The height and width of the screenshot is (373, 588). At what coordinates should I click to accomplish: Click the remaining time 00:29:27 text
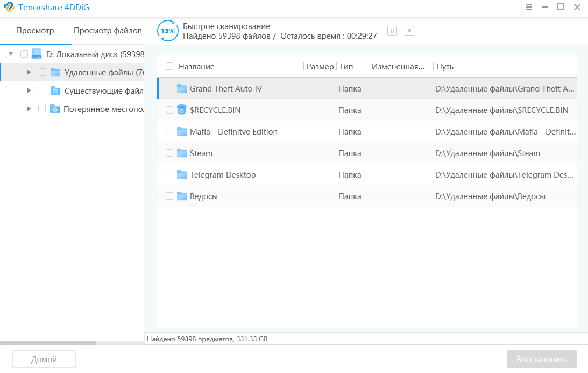(x=362, y=36)
